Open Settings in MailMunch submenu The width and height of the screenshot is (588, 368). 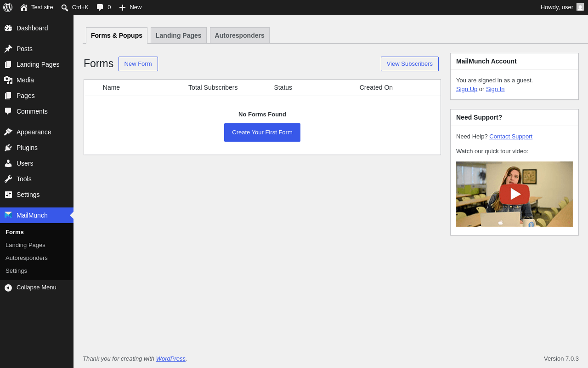(16, 270)
